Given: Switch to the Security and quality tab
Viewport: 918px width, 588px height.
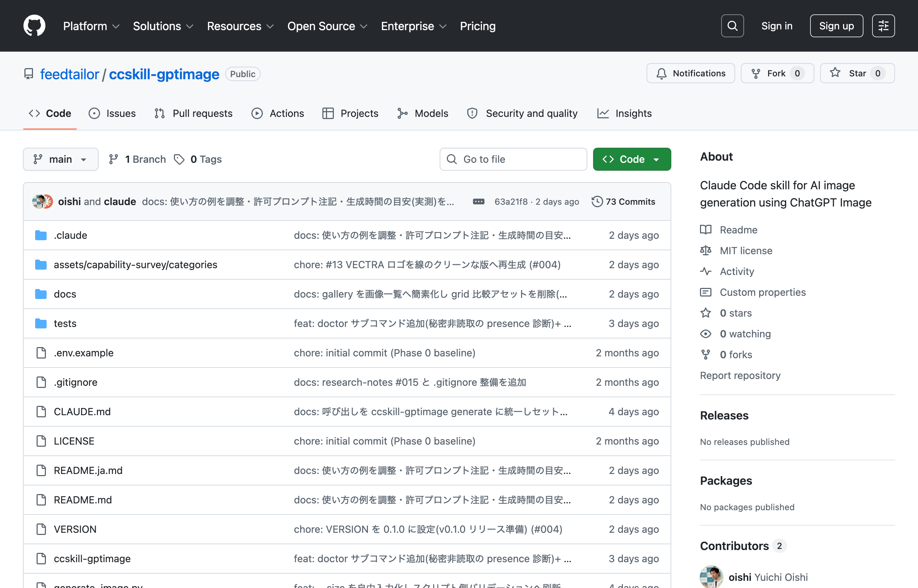Looking at the screenshot, I should (x=522, y=113).
